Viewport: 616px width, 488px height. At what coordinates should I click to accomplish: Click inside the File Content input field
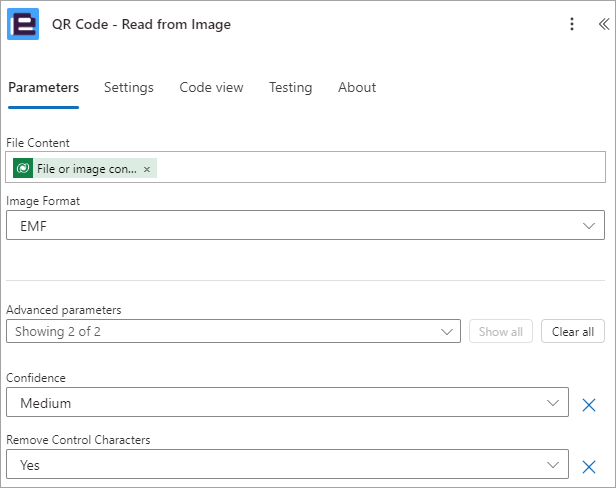(x=305, y=167)
